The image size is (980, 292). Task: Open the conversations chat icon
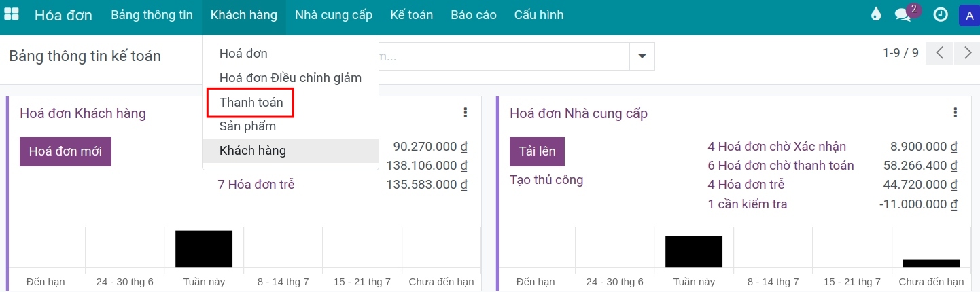tap(903, 15)
